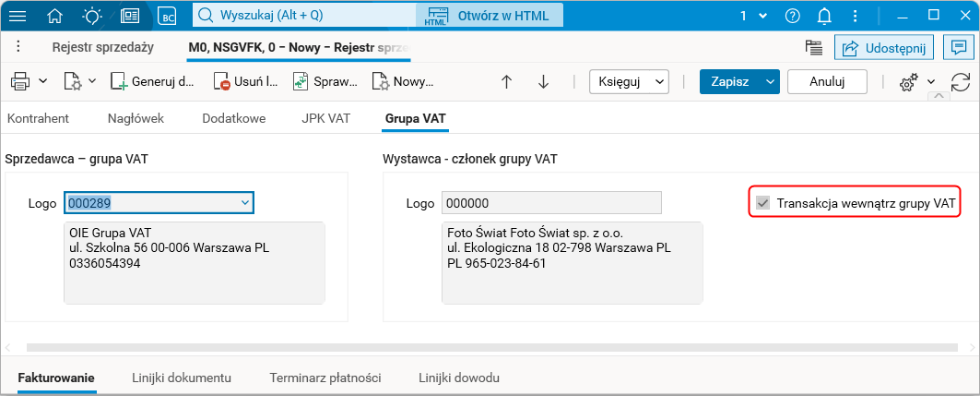Image resolution: width=980 pixels, height=396 pixels.
Task: Click the Udostępnij share button
Action: [x=884, y=48]
